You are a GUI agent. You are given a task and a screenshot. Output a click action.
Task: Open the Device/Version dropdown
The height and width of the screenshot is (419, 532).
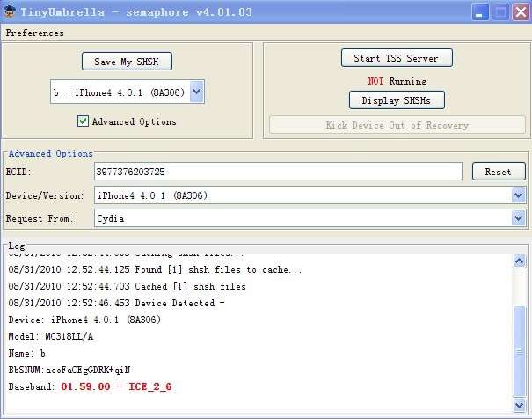pyautogui.click(x=518, y=195)
